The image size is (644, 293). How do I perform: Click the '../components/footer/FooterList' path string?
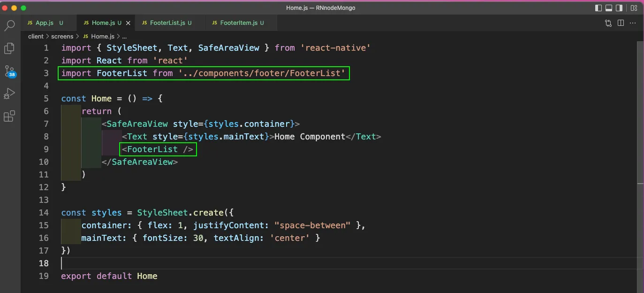click(262, 73)
